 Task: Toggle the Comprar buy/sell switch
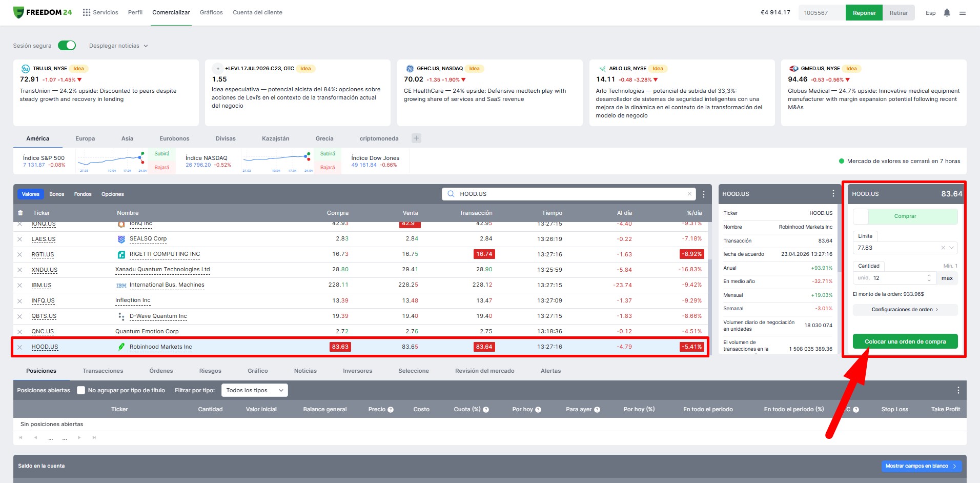pos(905,216)
